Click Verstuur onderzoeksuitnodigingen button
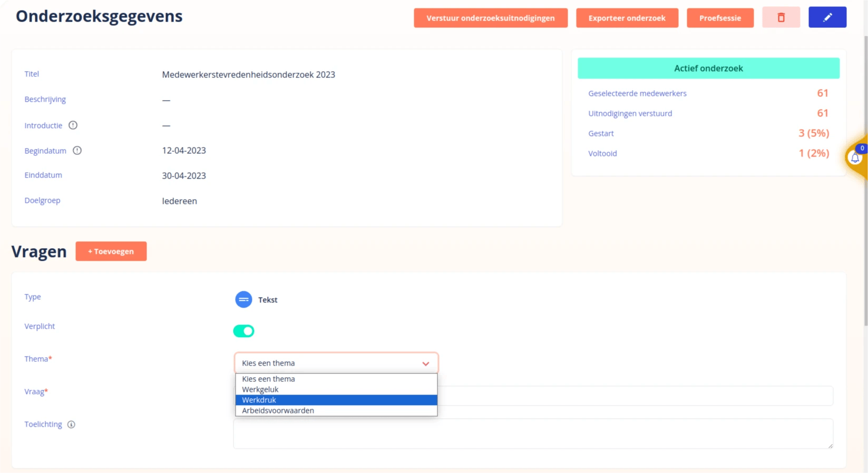The width and height of the screenshot is (868, 473). click(x=491, y=18)
